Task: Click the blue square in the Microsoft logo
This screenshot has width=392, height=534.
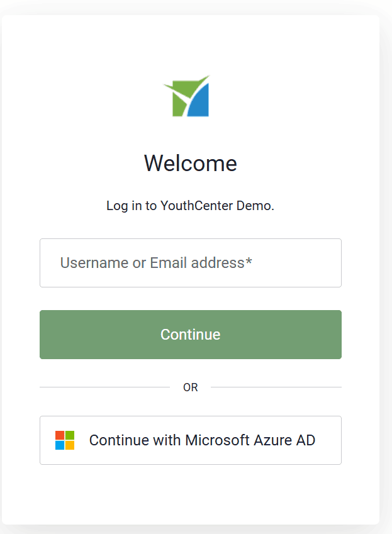Action: coord(60,445)
